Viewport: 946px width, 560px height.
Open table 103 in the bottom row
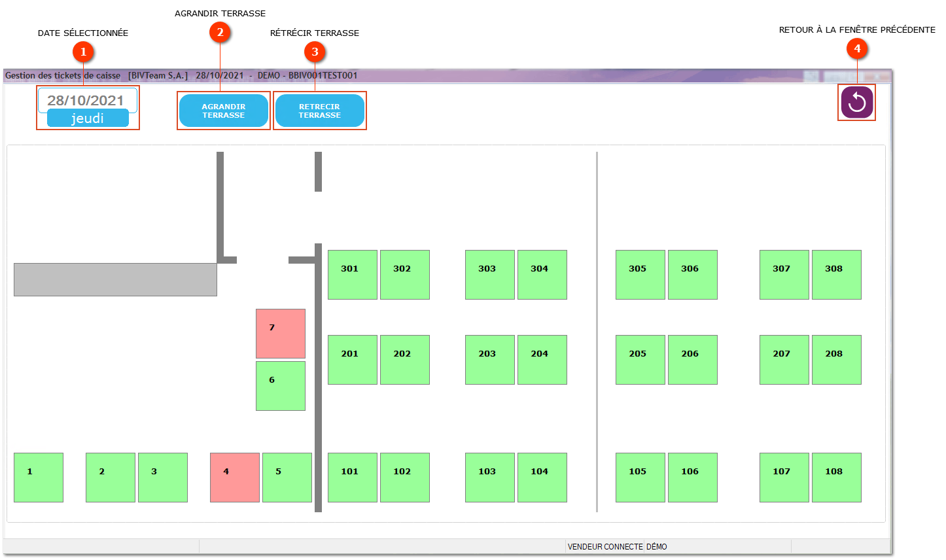coord(489,478)
